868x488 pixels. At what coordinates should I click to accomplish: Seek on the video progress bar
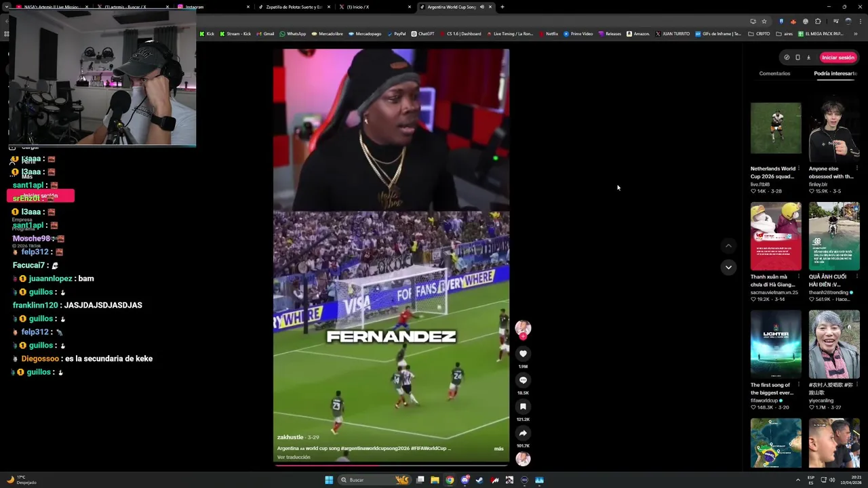point(391,464)
